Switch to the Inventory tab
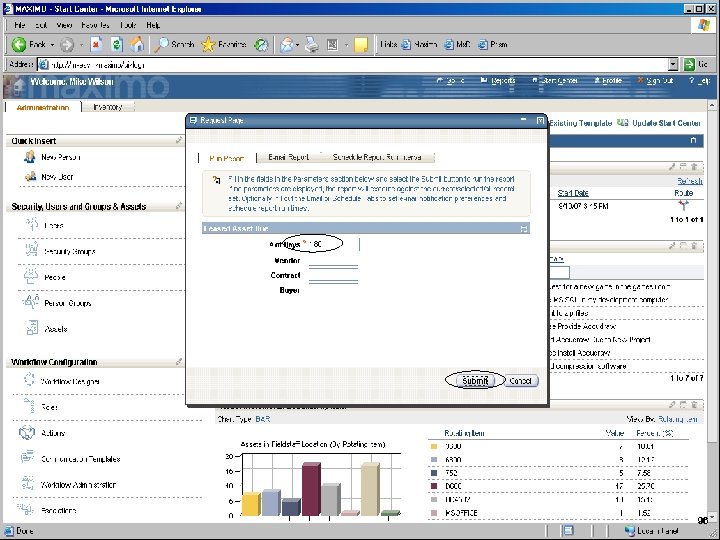The image size is (720, 540). click(x=108, y=107)
